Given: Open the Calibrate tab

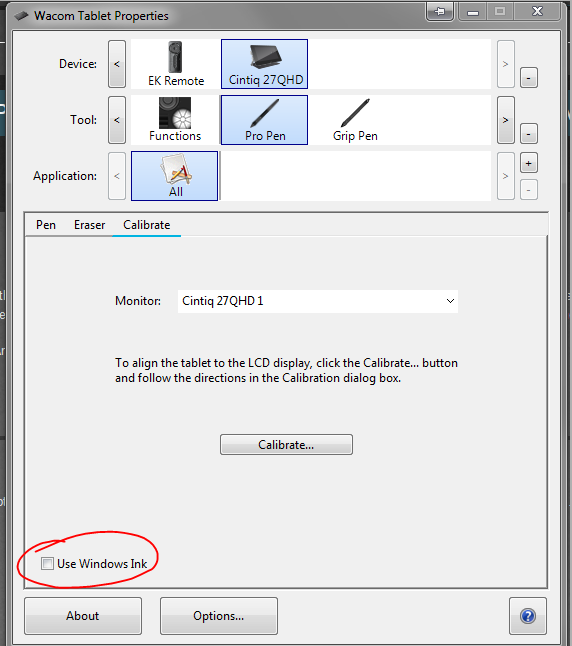Looking at the screenshot, I should 147,225.
